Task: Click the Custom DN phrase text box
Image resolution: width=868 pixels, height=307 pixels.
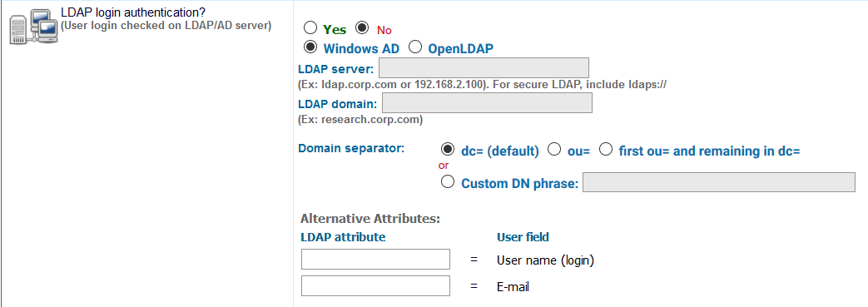Action: 719,182
